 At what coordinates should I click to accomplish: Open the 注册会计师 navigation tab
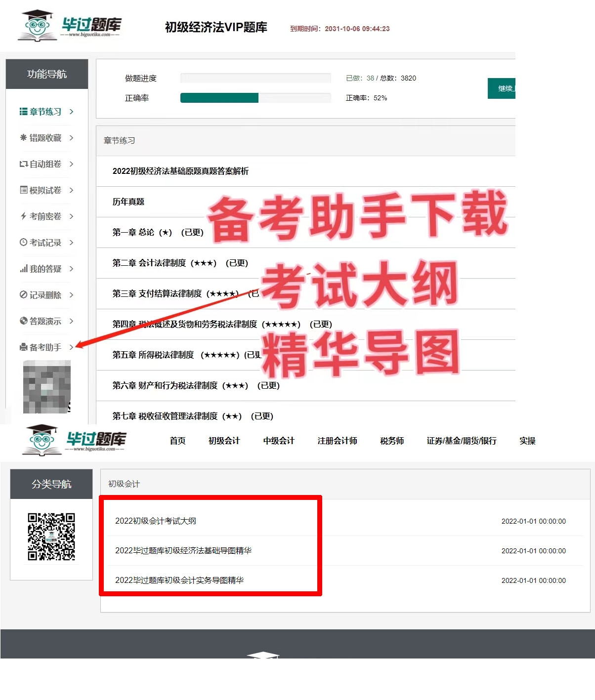[337, 441]
